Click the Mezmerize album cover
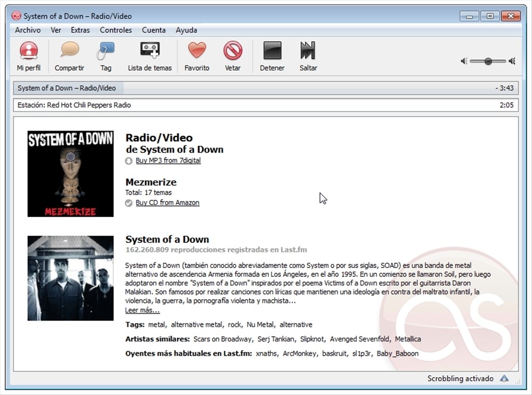Viewport: 532px width, 395px height. pos(71,174)
